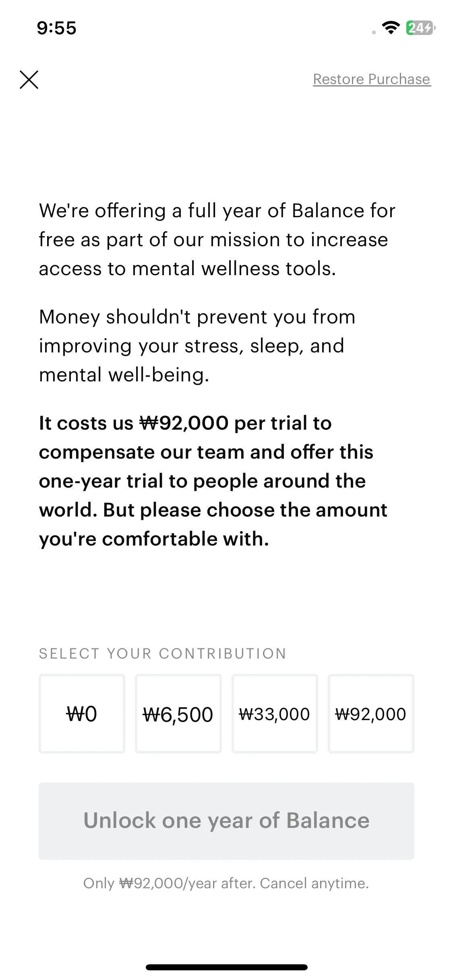Choose the ₩6,500 contribution option
This screenshot has width=453, height=980.
[x=178, y=714]
